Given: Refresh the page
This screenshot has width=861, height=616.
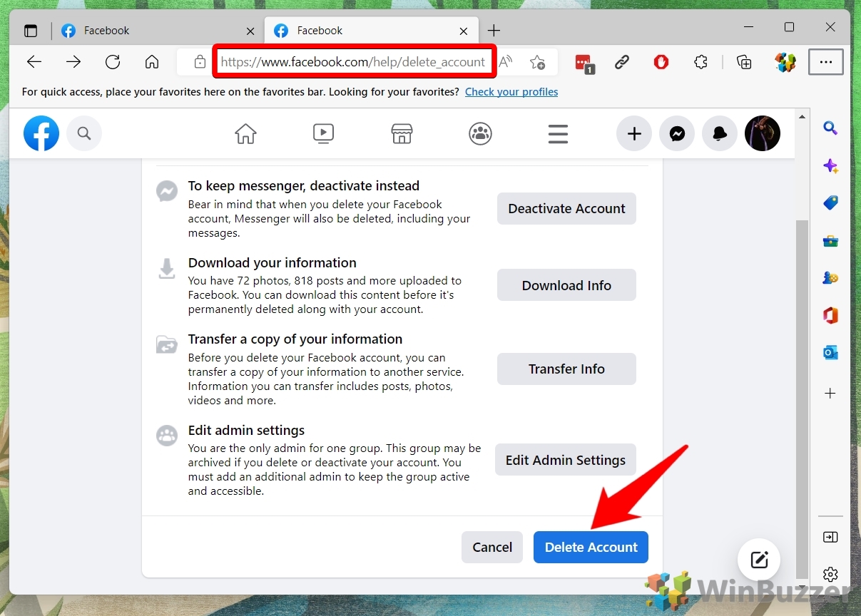Looking at the screenshot, I should (113, 62).
